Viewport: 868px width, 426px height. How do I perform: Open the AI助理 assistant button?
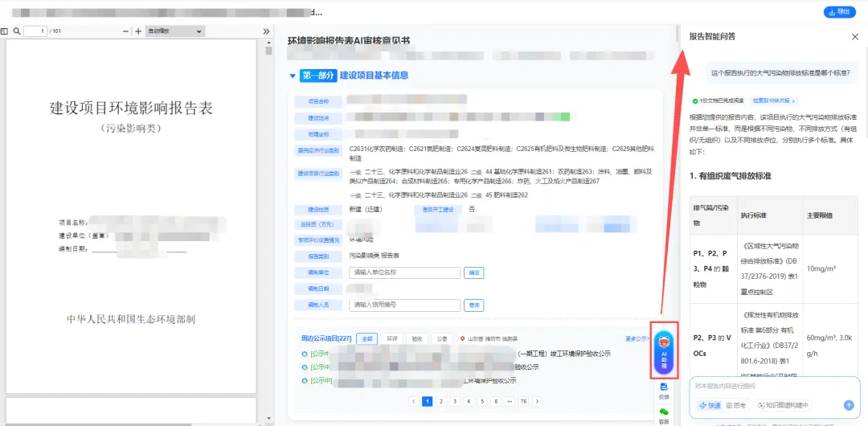[x=664, y=351]
